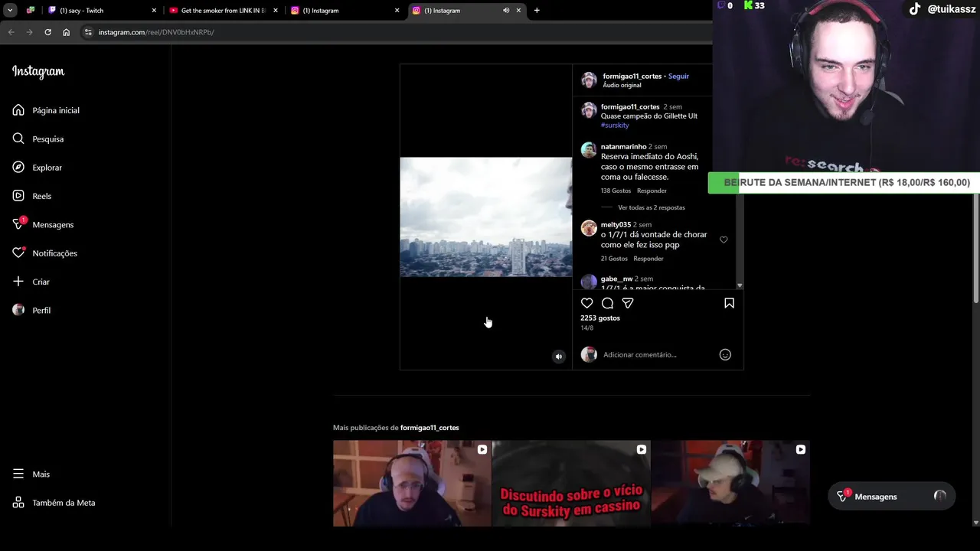The height and width of the screenshot is (551, 980).
Task: View melty035 comment's 21 Gostos
Action: tap(614, 259)
